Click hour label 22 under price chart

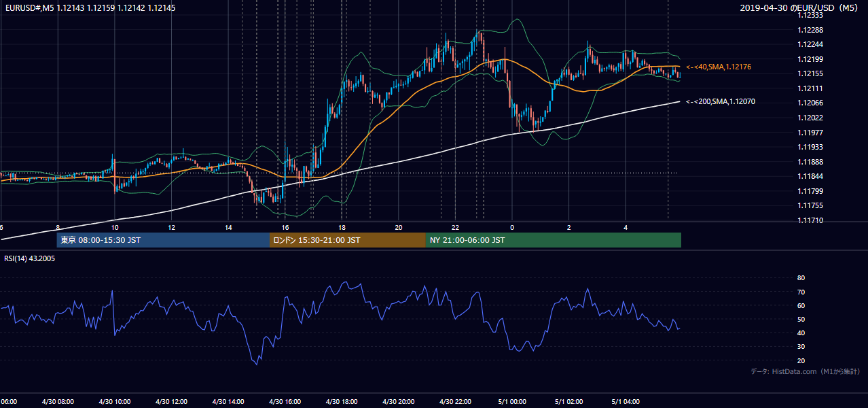point(455,228)
